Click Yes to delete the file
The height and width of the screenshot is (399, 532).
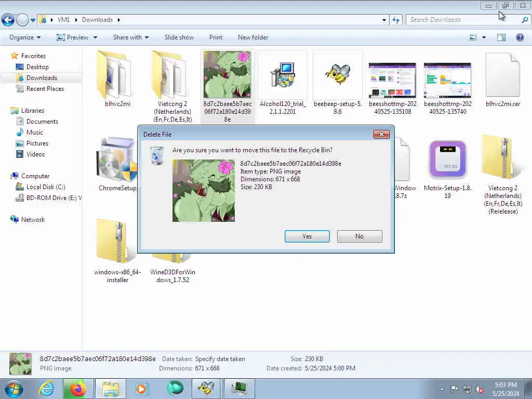point(307,236)
